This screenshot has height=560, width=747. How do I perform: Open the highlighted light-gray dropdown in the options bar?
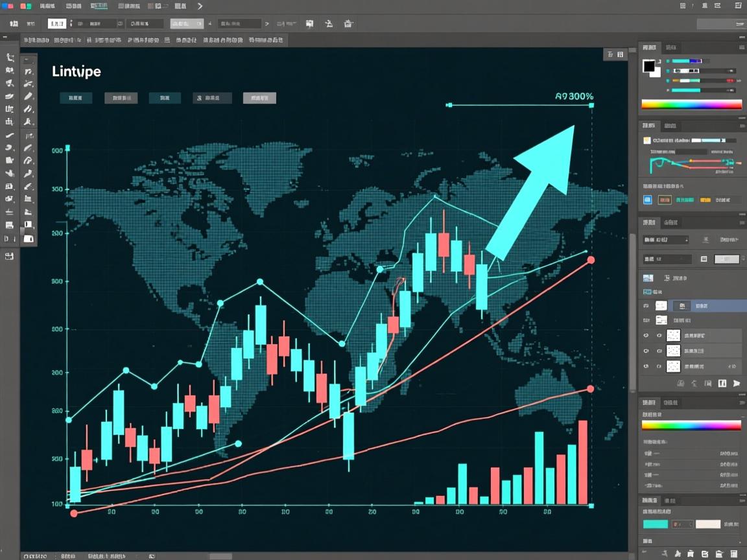pyautogui.click(x=187, y=23)
